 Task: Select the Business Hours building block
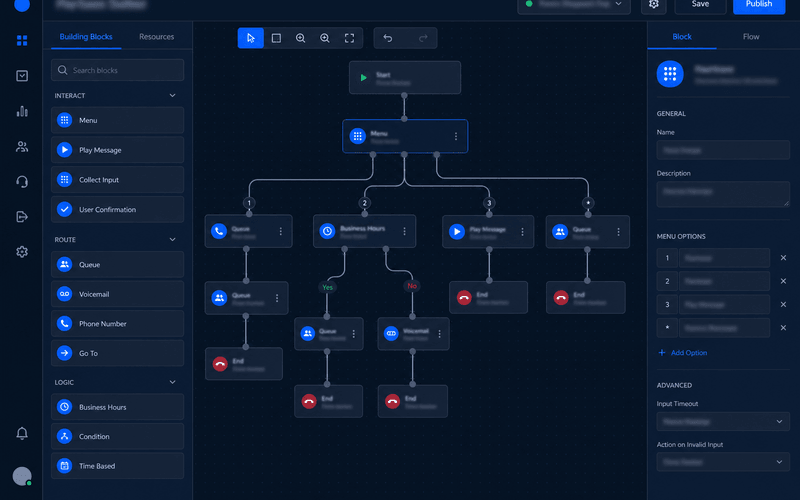(x=117, y=407)
